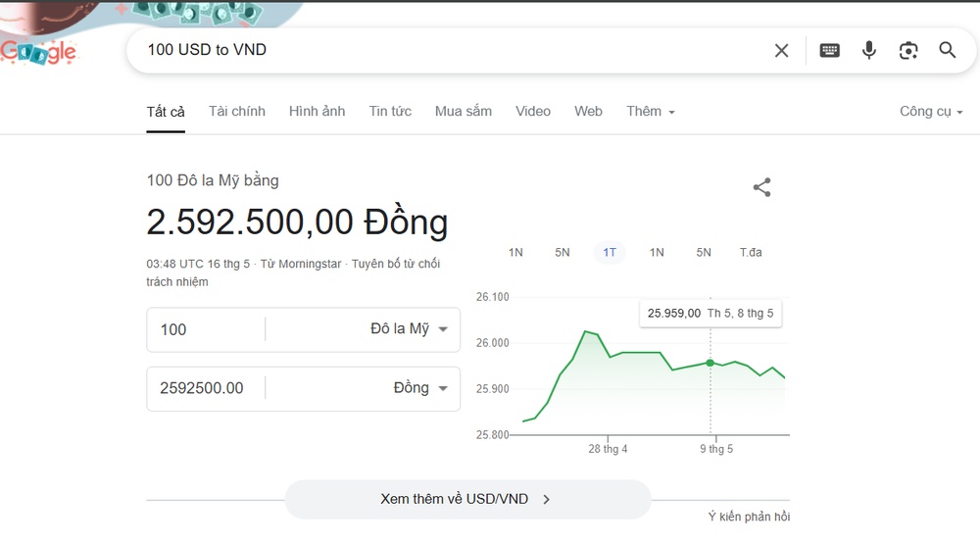Search by image with the camera lens icon
Screen dimensions: 980x543
(908, 51)
